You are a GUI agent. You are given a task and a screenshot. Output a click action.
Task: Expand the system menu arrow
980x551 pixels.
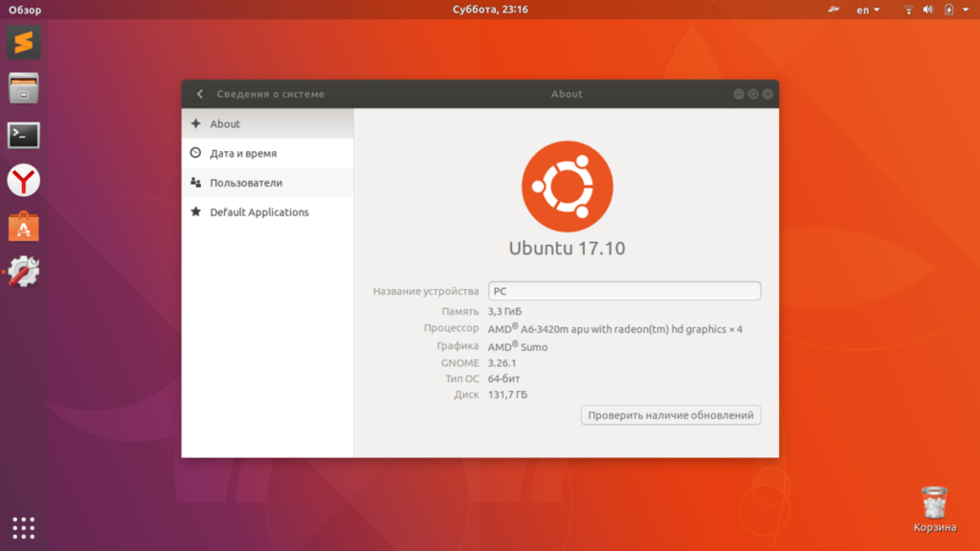(966, 10)
